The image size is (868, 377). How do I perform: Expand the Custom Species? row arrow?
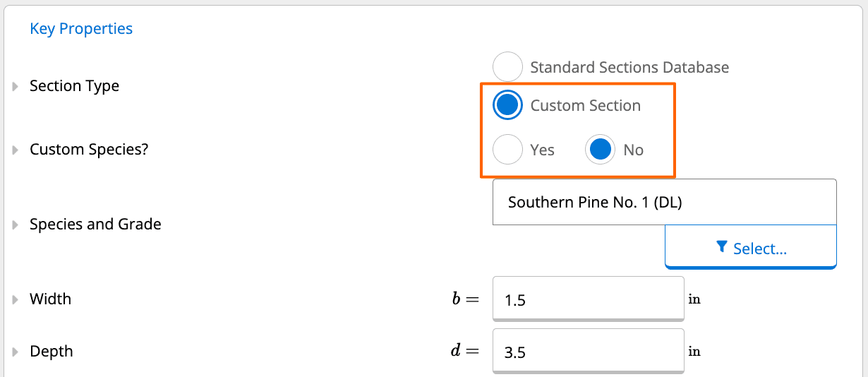point(16,150)
